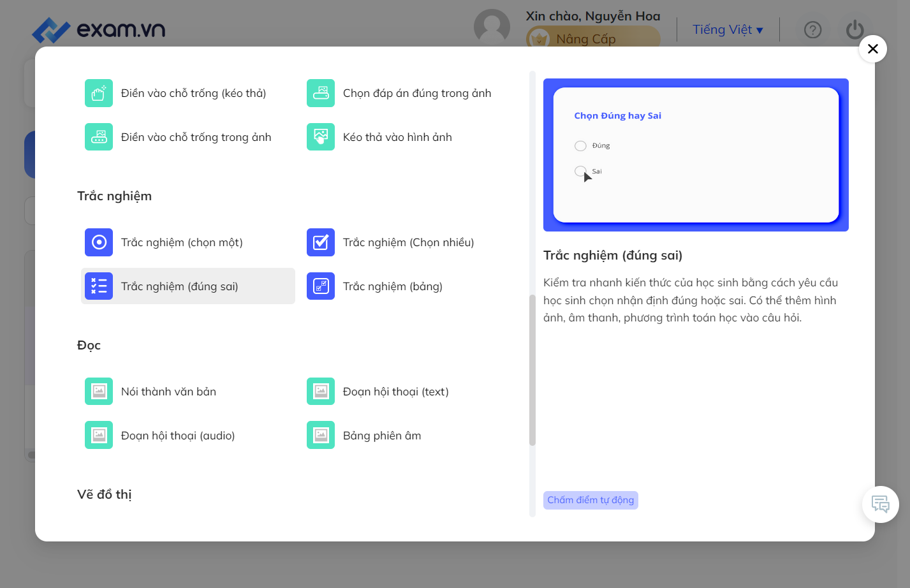Click the 'Trắc nghiệm (đúng sai)' detail title
This screenshot has width=910, height=588.
click(x=613, y=255)
